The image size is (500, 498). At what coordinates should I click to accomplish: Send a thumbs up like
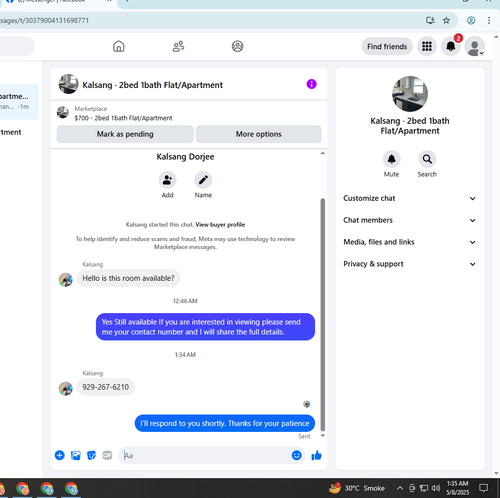pos(316,455)
